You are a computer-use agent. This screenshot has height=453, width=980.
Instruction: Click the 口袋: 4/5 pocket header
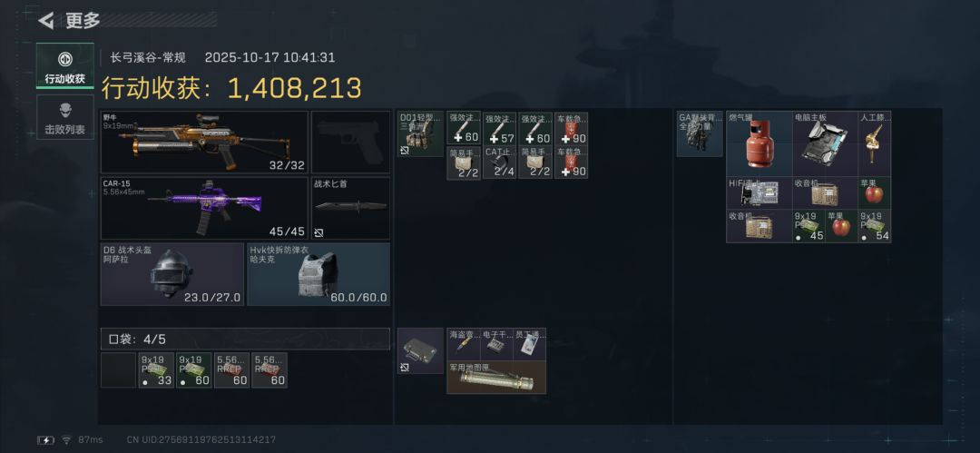click(x=245, y=340)
